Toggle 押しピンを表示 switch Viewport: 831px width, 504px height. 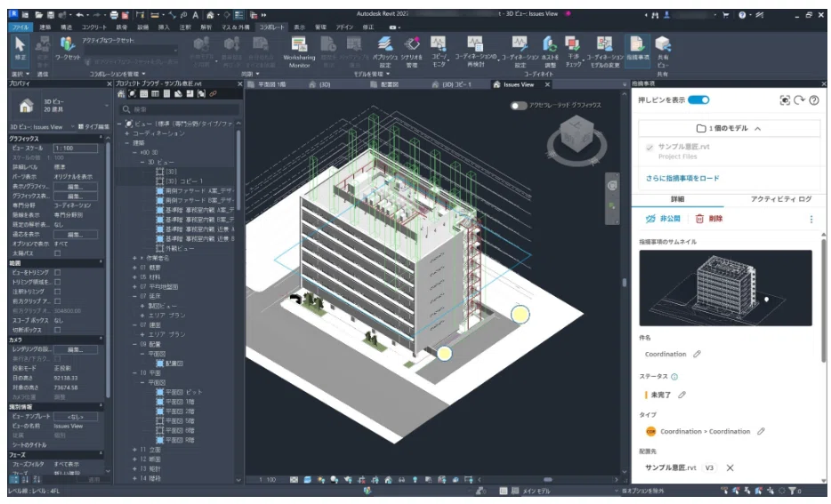[698, 100]
